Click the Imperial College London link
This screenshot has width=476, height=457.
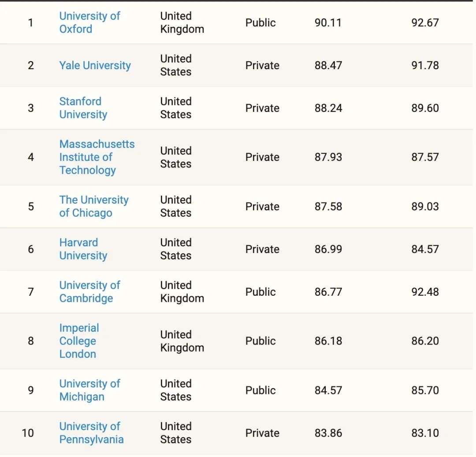point(79,341)
